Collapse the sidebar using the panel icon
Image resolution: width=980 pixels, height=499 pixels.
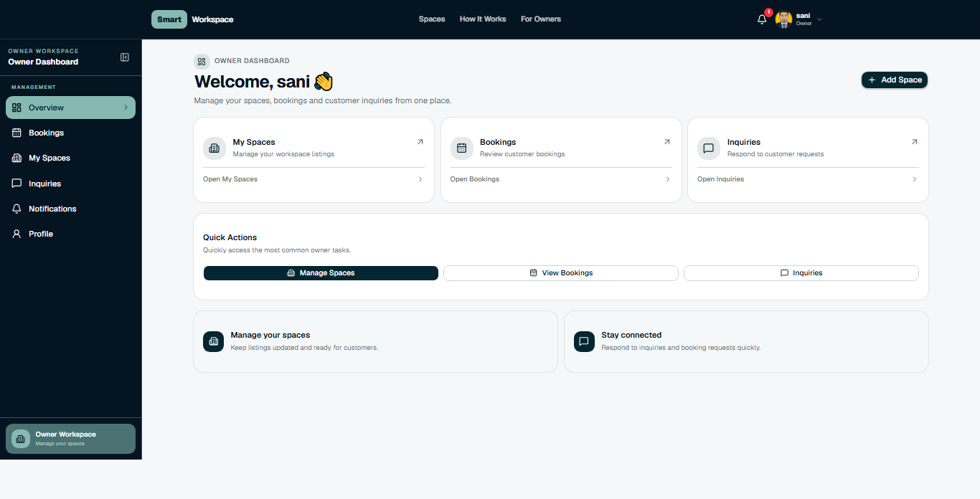[125, 57]
